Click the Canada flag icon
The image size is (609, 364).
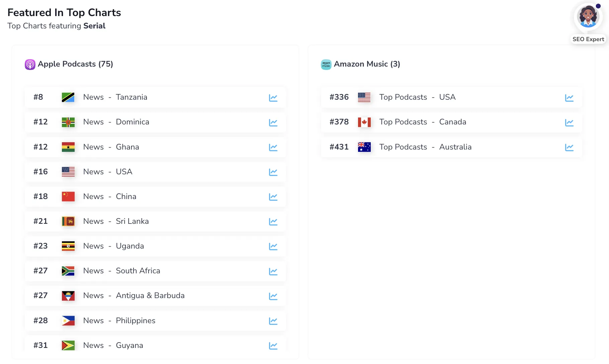[x=364, y=122]
